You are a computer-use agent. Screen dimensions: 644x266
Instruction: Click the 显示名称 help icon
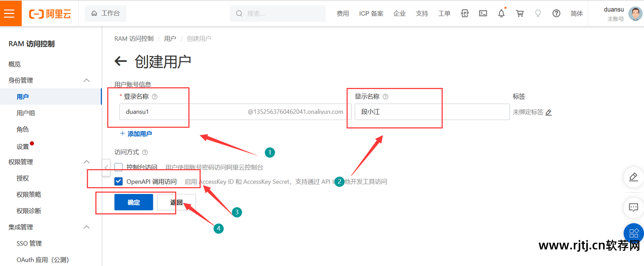pyautogui.click(x=386, y=96)
